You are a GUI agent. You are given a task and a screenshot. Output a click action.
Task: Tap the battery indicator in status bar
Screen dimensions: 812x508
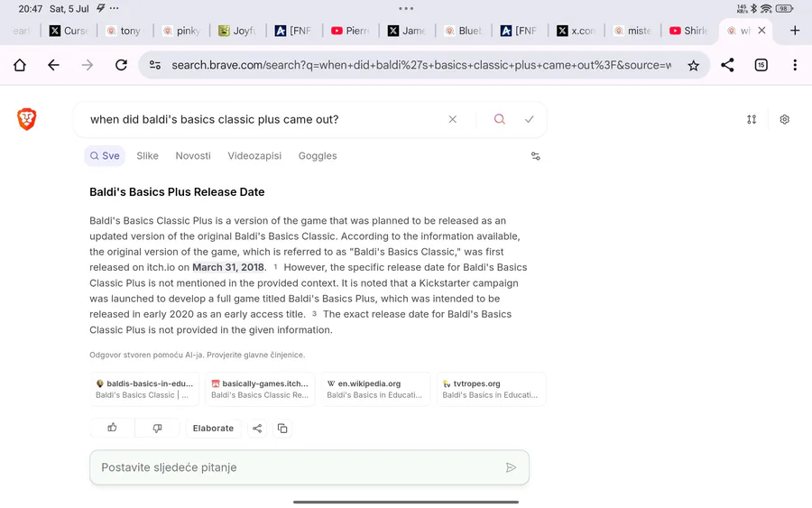point(785,8)
